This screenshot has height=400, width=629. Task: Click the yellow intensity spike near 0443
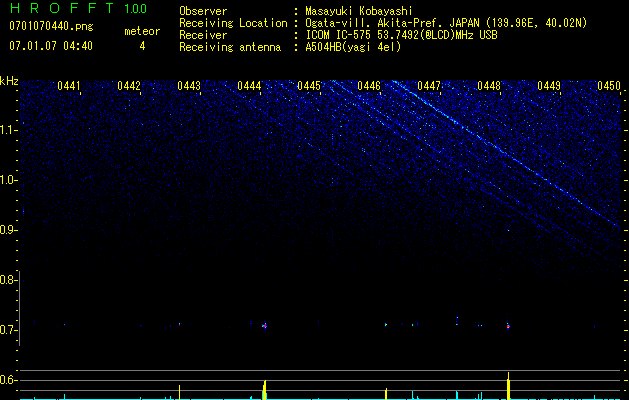pos(179,392)
